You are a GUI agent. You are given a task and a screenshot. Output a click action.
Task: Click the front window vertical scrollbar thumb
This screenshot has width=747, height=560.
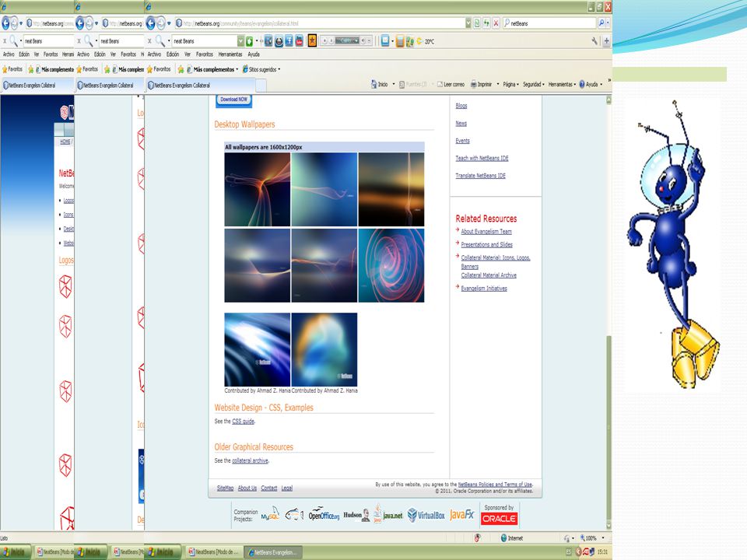click(x=608, y=428)
